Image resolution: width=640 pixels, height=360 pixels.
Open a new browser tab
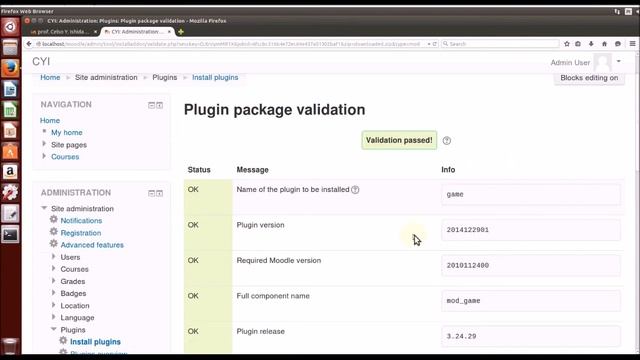point(181,31)
